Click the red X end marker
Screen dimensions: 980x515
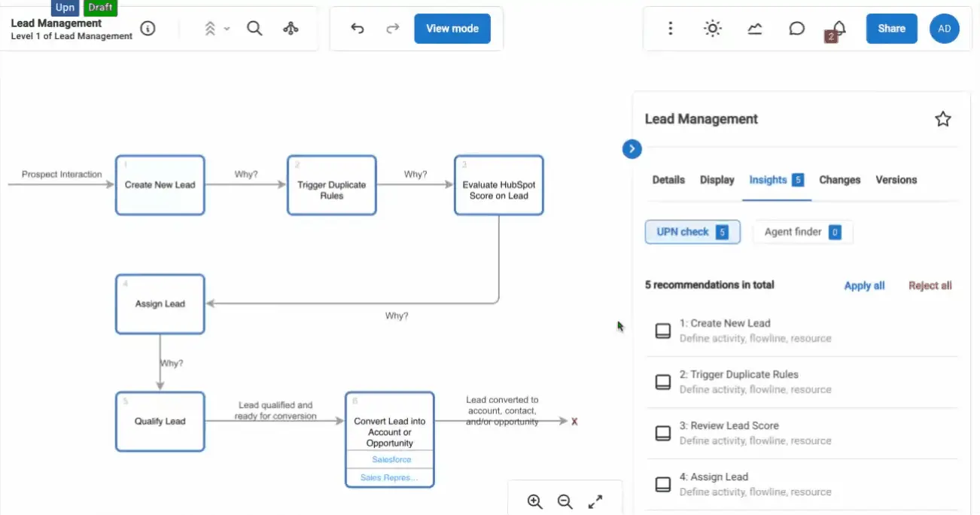574,422
